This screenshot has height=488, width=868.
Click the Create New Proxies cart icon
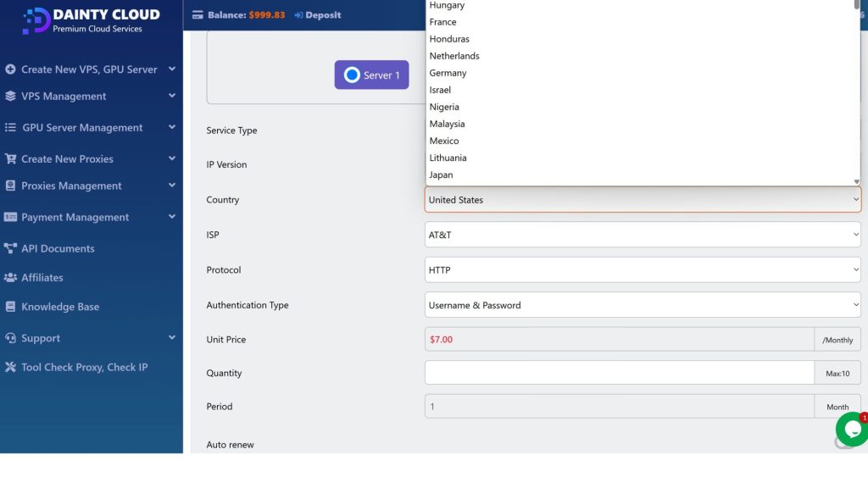[x=10, y=158]
